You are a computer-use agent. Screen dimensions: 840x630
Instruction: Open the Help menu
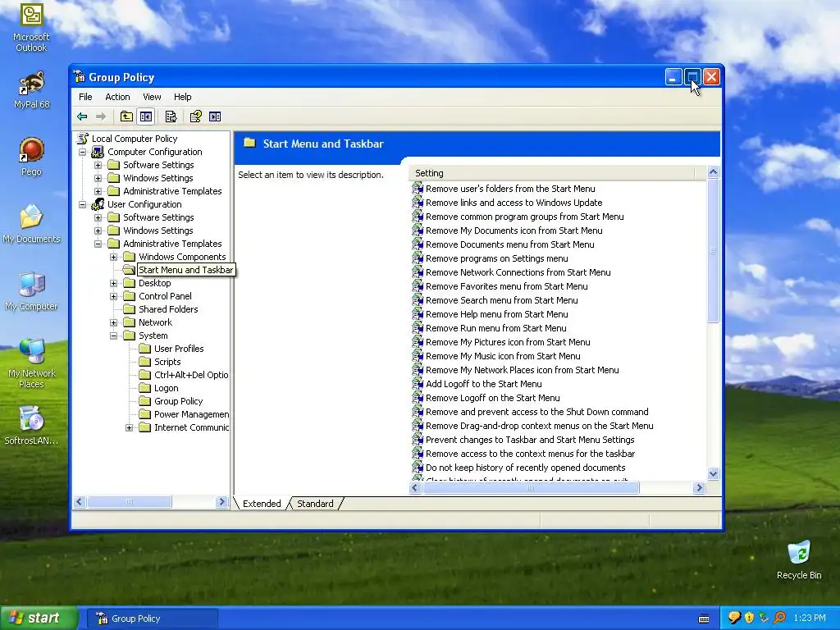(x=182, y=97)
